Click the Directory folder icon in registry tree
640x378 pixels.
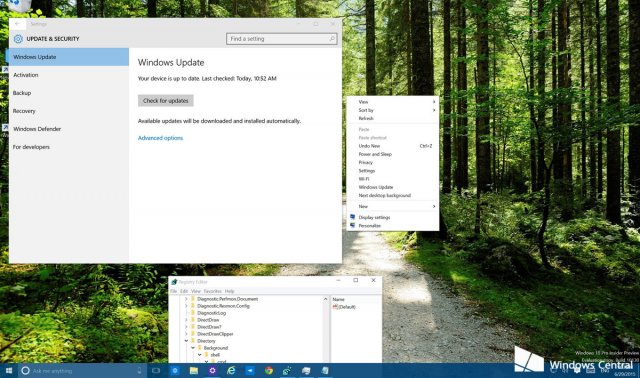[x=193, y=340]
